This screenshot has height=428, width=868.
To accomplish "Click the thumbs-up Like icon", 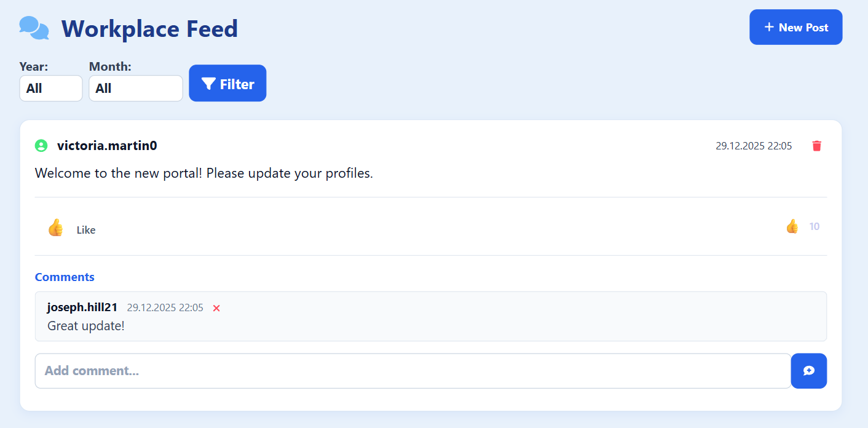I will pos(55,228).
